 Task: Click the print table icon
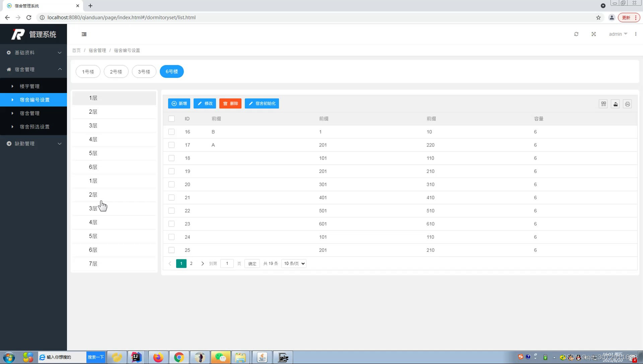tap(628, 104)
